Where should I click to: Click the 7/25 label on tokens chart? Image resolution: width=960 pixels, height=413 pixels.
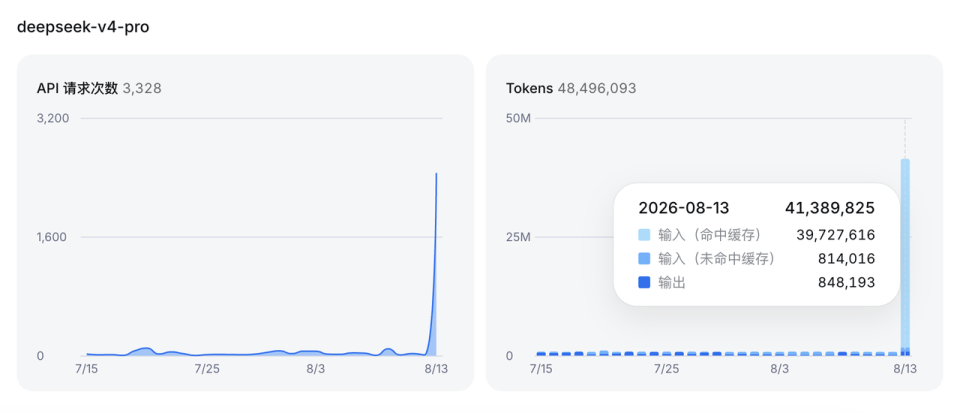pyautogui.click(x=666, y=369)
